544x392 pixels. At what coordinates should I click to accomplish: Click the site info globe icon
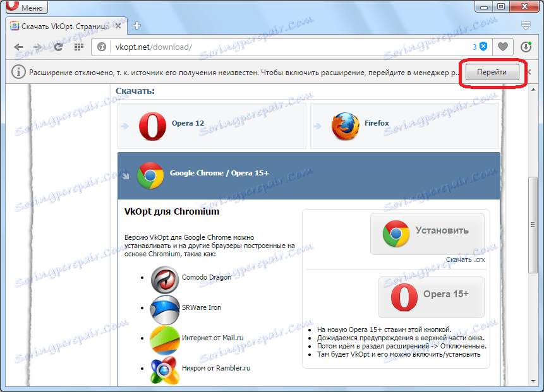(x=101, y=47)
